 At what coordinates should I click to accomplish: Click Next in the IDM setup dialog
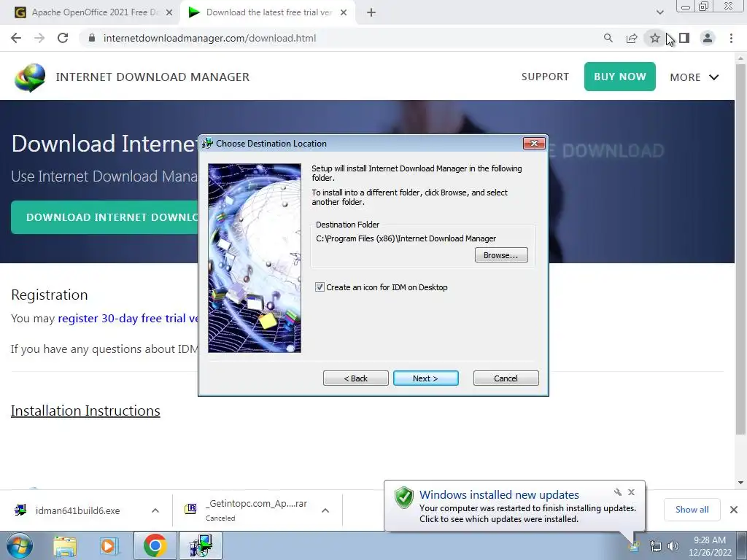(426, 378)
